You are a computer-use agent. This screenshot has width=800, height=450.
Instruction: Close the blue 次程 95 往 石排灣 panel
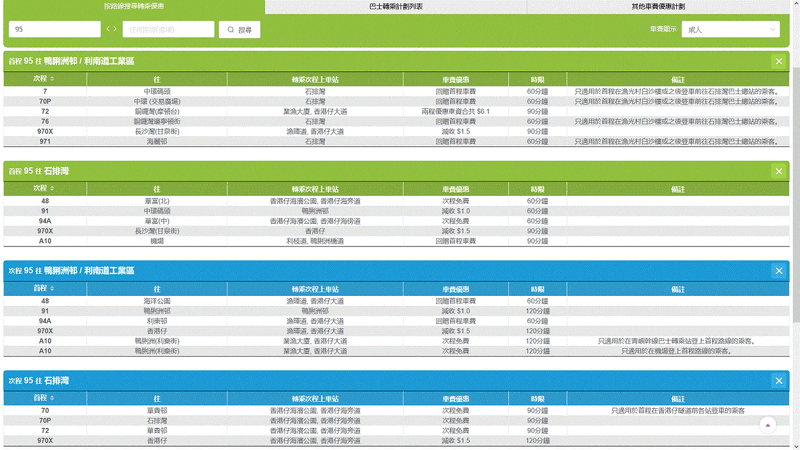click(779, 381)
